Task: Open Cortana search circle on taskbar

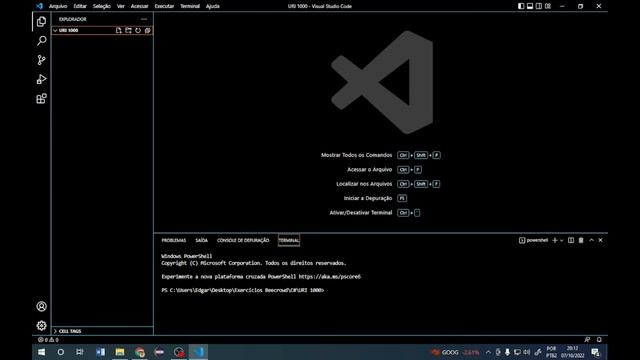Action: (60, 352)
